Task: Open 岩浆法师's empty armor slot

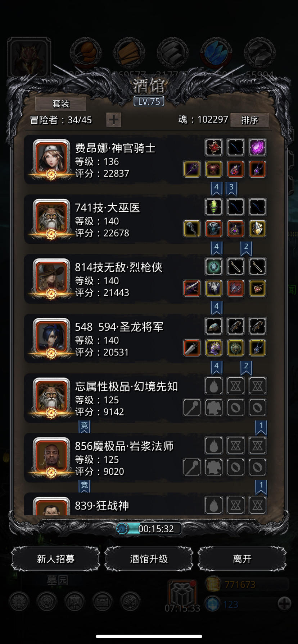Action: (214, 467)
